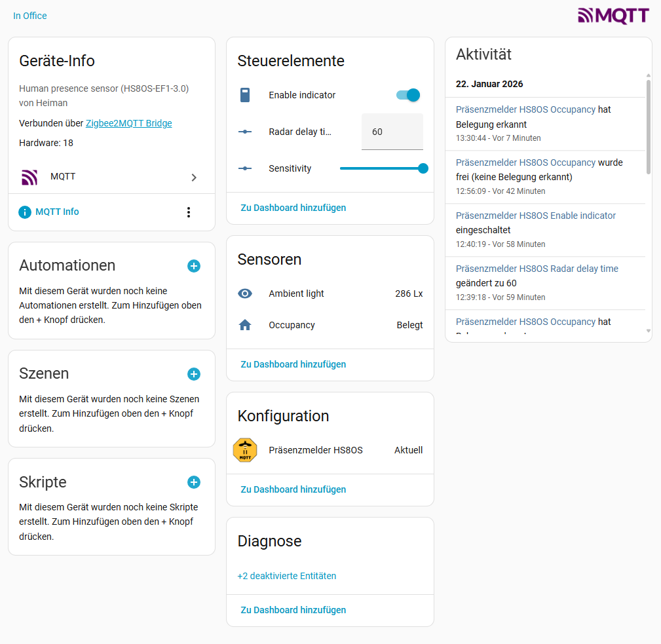This screenshot has width=661, height=644.
Task: Click the Aktivität panel scrollbar
Action: click(649, 128)
